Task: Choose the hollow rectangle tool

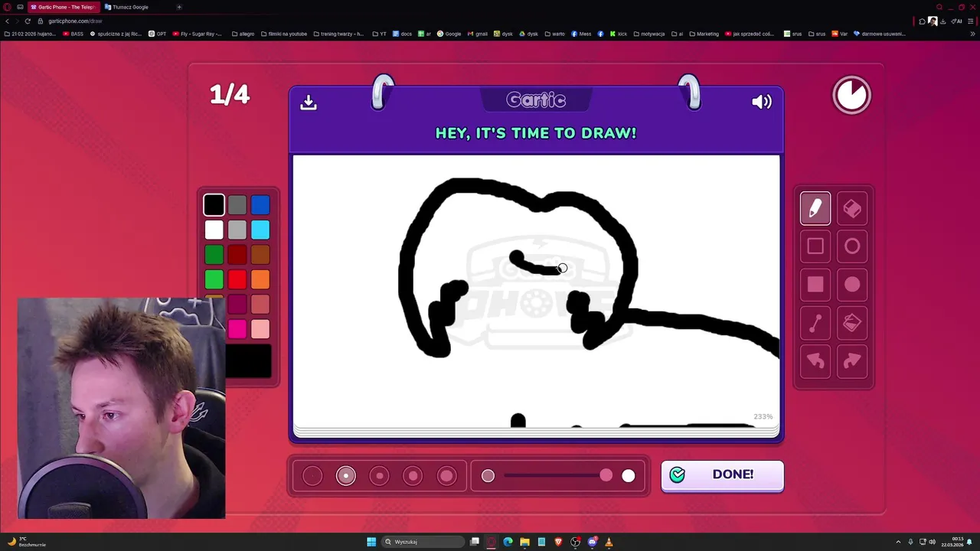Action: point(815,246)
